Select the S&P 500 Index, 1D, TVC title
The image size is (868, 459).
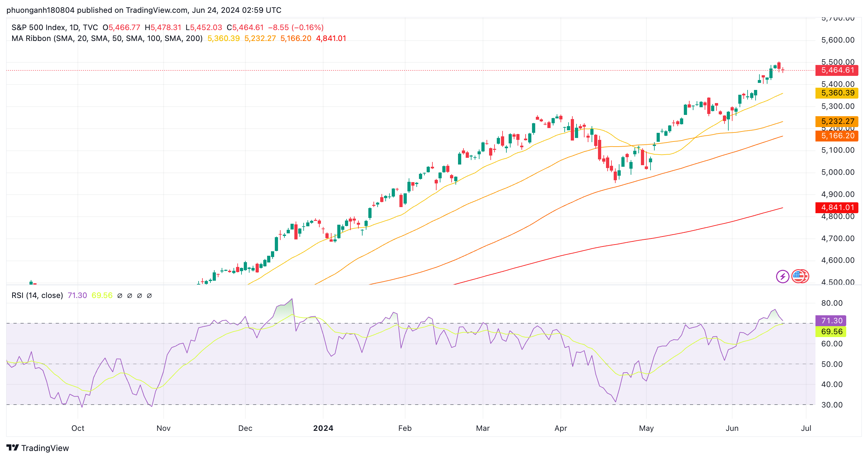(54, 27)
